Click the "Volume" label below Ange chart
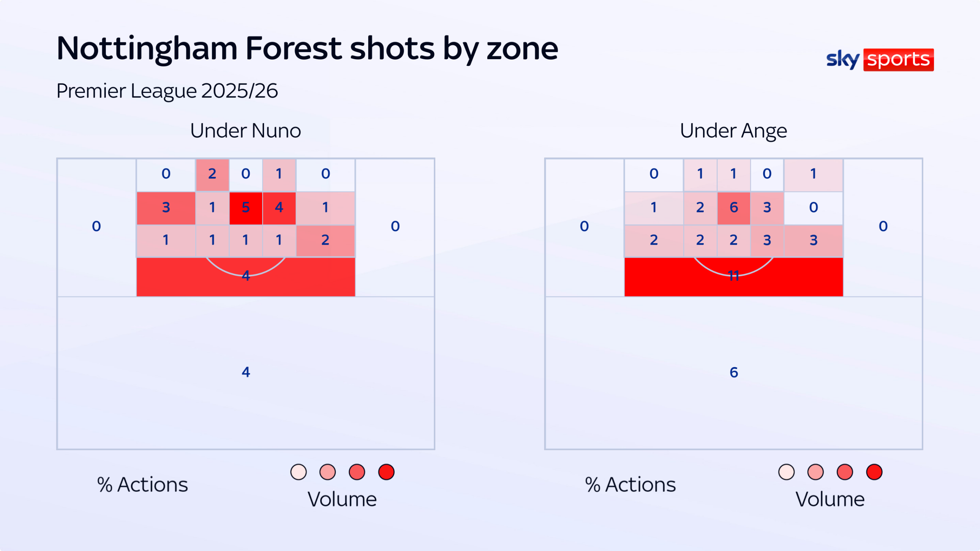This screenshot has width=980, height=551. click(830, 499)
